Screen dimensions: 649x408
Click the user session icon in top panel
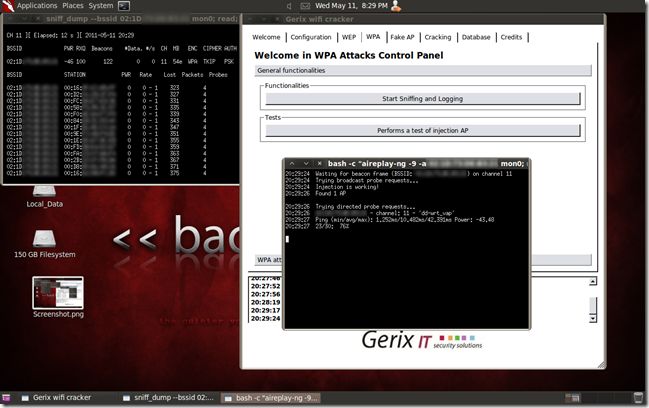click(396, 5)
